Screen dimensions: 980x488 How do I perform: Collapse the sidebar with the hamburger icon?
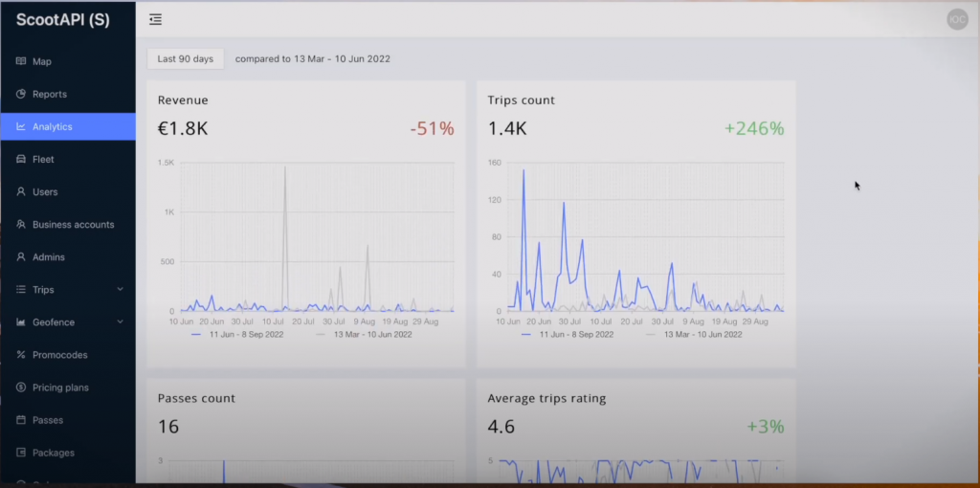[x=156, y=19]
